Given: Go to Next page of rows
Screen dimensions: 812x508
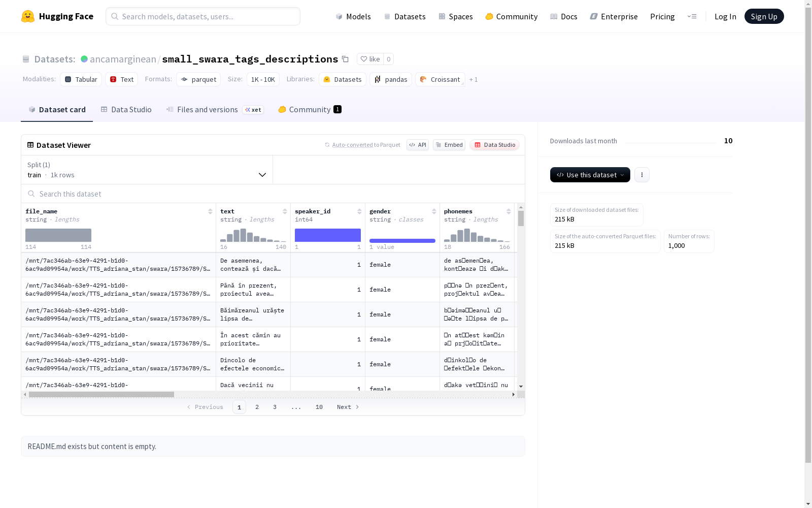Looking at the screenshot, I should point(348,407).
